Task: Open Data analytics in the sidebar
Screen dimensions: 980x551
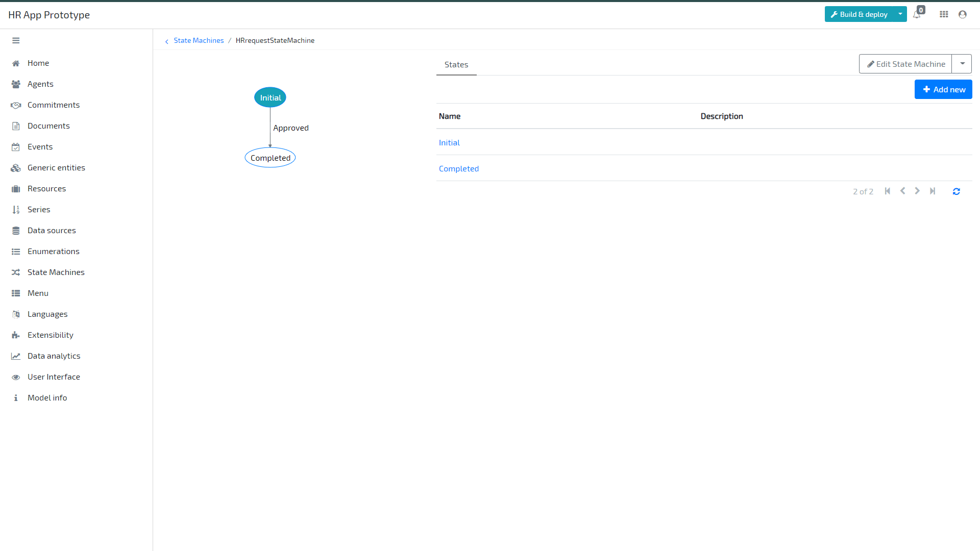Action: 54,356
